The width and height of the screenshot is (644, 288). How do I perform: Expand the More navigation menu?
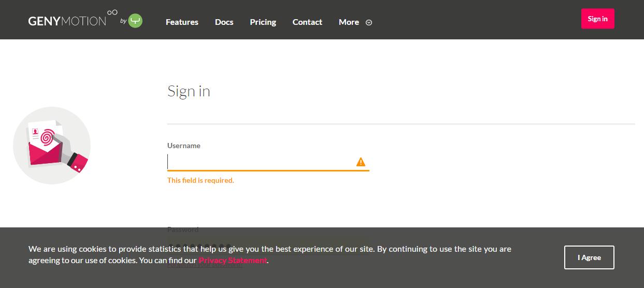tap(349, 22)
